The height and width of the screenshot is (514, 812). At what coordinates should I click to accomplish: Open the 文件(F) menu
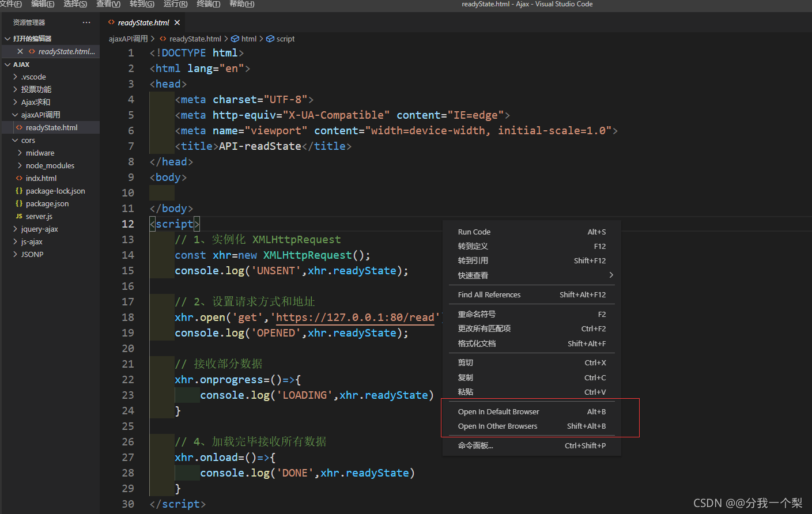10,4
